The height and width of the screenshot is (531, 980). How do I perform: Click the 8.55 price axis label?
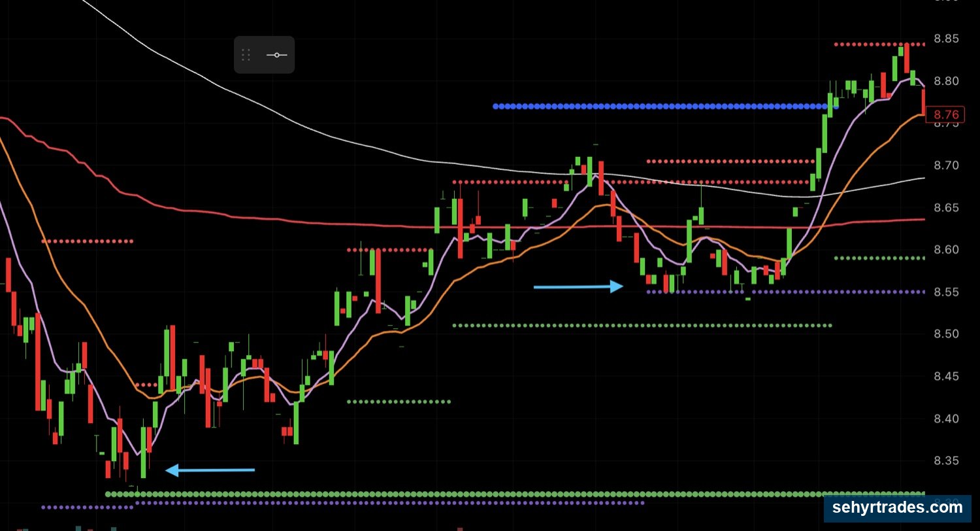coord(946,292)
